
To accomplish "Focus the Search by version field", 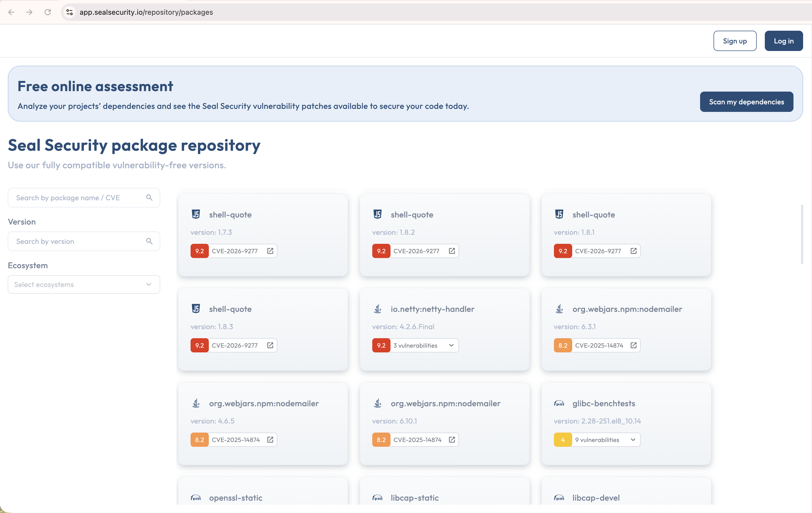I will (x=84, y=241).
